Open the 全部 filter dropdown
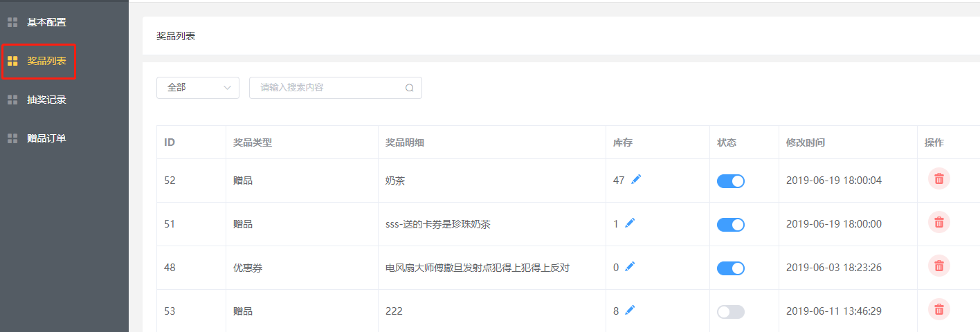This screenshot has width=980, height=332. click(x=198, y=88)
